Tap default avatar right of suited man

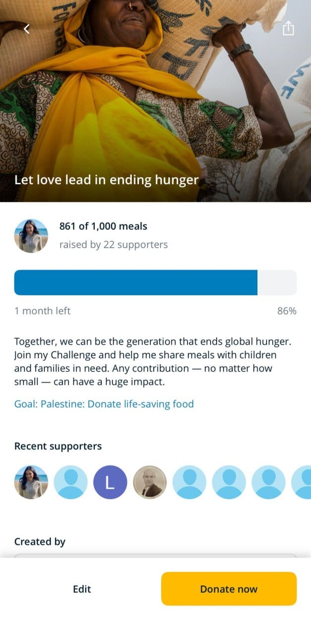(189, 483)
